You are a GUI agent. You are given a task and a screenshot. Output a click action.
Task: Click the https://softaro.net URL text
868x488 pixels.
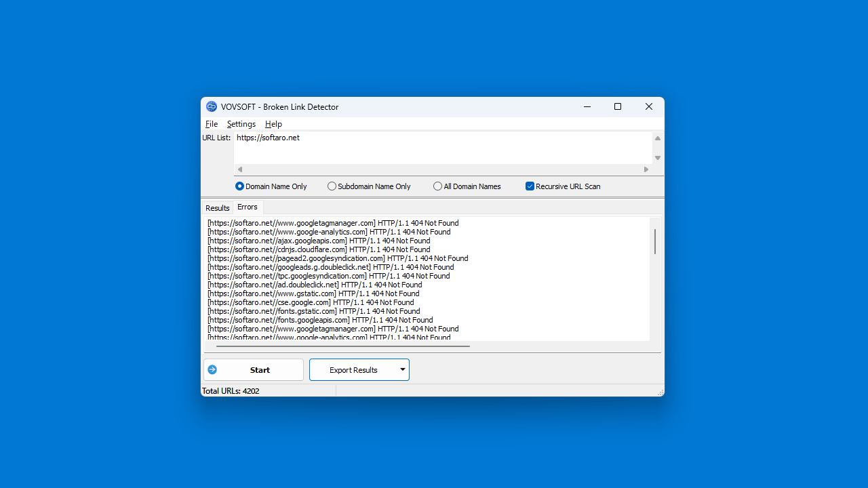coord(268,138)
